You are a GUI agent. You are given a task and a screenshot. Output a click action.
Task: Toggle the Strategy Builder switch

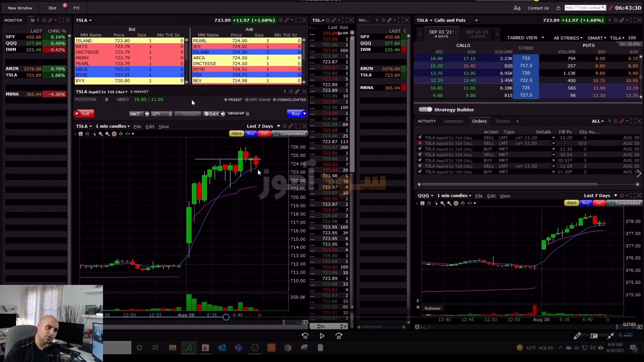coord(425,109)
